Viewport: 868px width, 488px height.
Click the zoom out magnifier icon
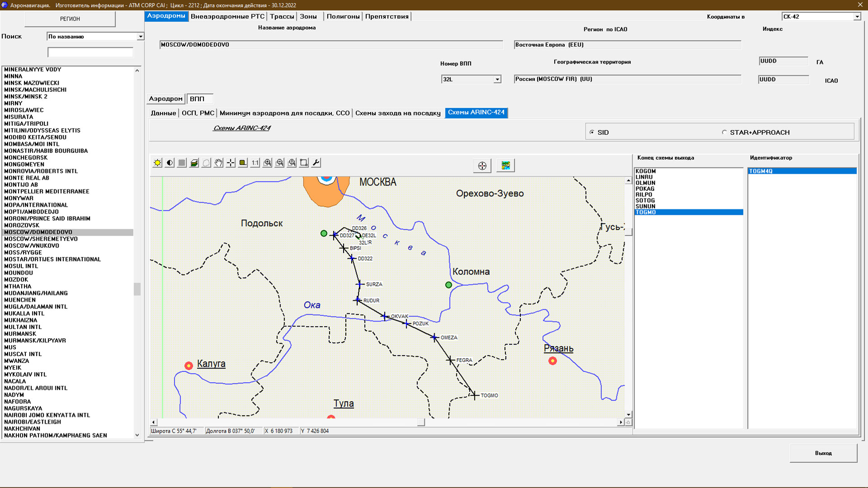click(x=280, y=163)
